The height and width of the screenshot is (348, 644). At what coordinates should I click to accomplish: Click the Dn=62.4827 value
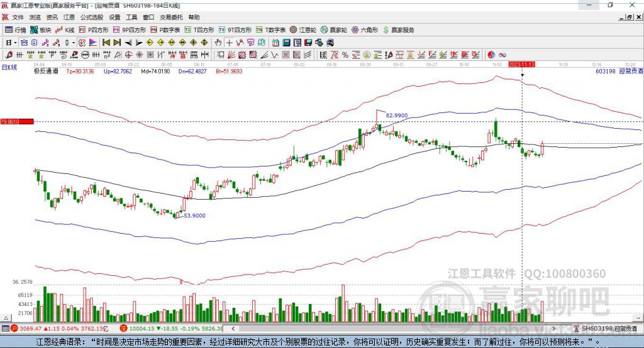pyautogui.click(x=192, y=72)
